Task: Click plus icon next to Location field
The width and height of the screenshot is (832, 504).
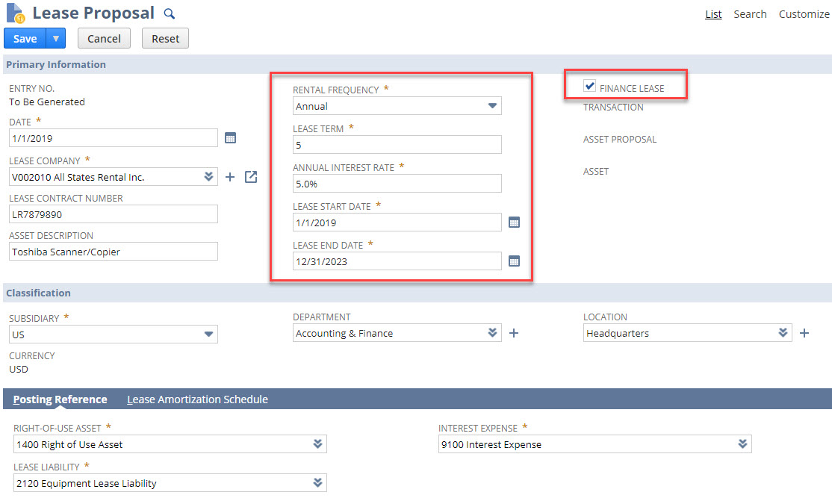Action: coord(804,333)
